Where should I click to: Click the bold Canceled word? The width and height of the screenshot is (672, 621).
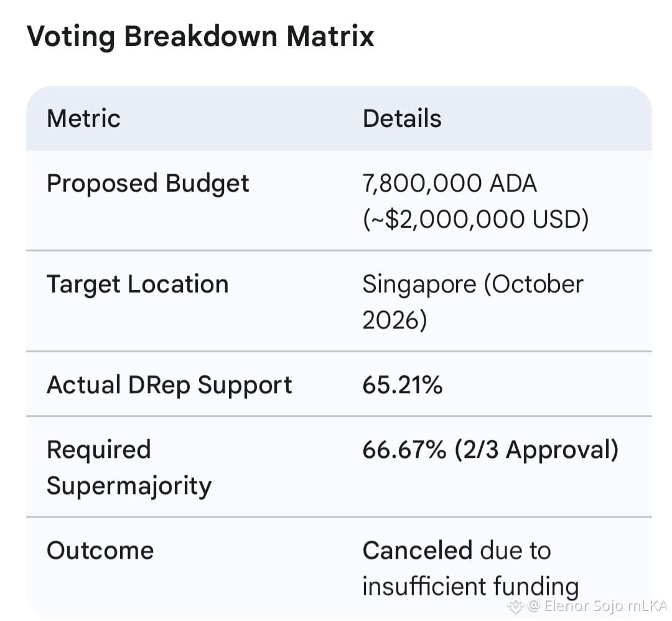(x=418, y=551)
